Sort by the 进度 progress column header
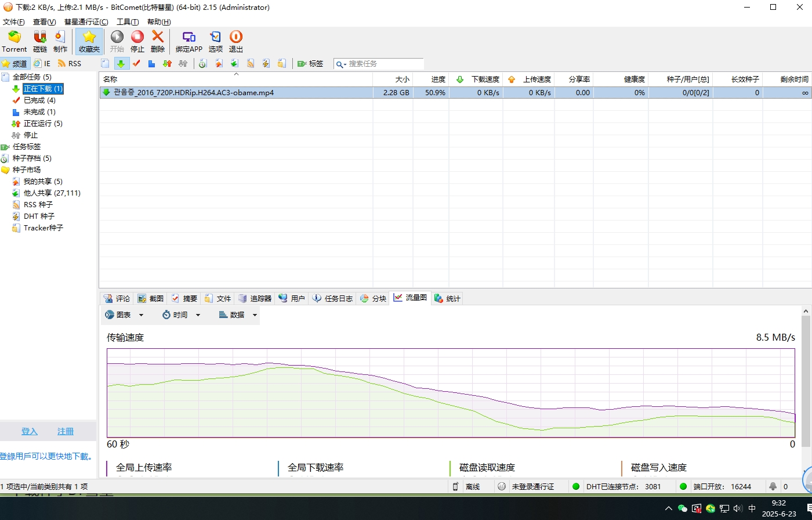 pos(431,79)
